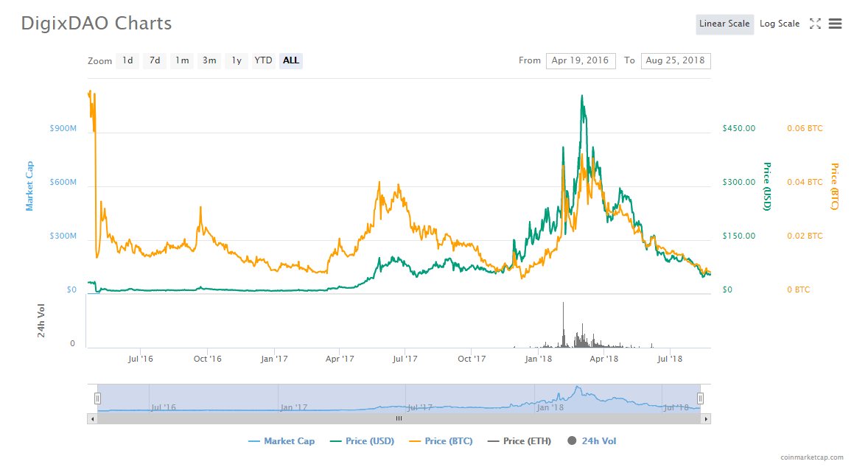The image size is (868, 467).
Task: Switch to Log Scale
Action: (780, 24)
